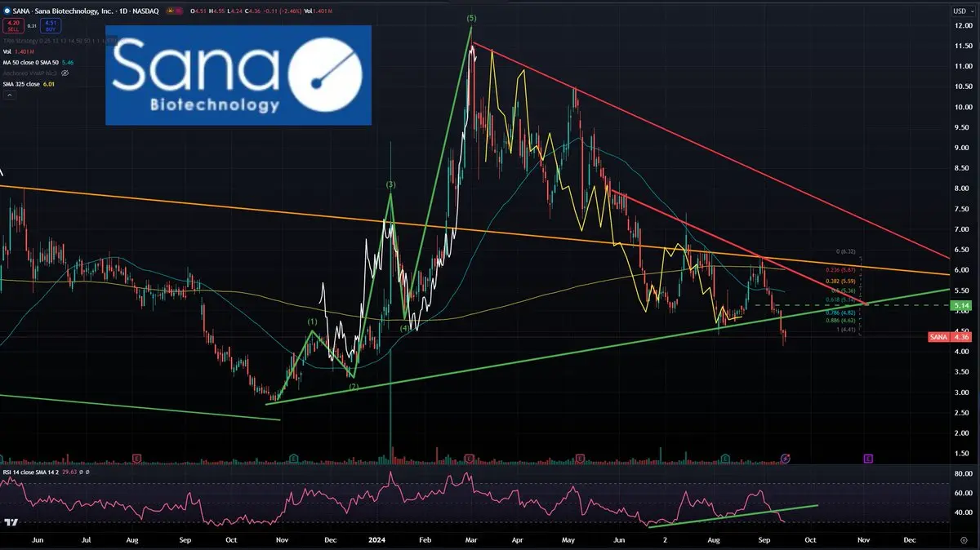
Task: Click the wave (2) label on chart
Action: tap(354, 386)
